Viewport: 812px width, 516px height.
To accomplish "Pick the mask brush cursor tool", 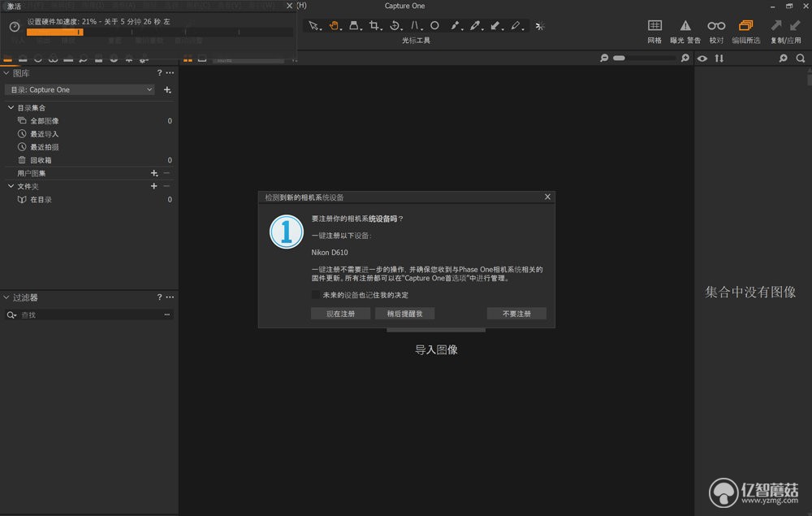I will click(516, 25).
